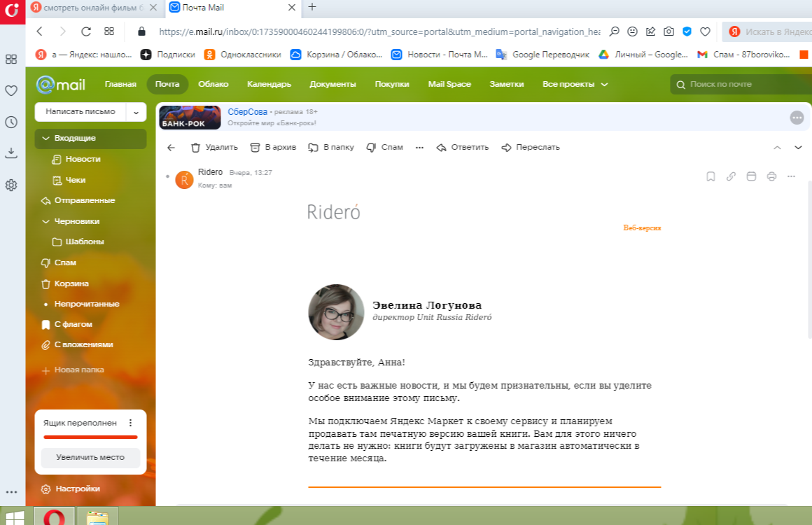The image size is (812, 525).
Task: Collapse the Входящие folder
Action: click(45, 138)
